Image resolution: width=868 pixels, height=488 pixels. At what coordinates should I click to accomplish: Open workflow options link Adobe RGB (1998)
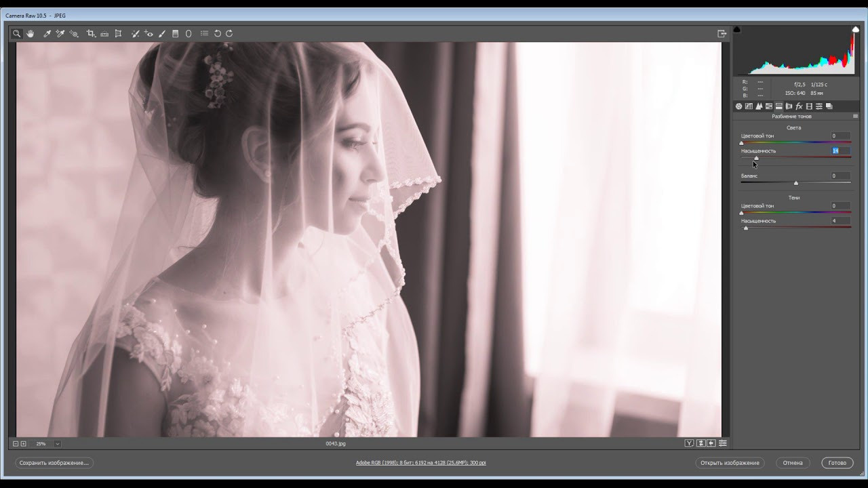pyautogui.click(x=420, y=463)
